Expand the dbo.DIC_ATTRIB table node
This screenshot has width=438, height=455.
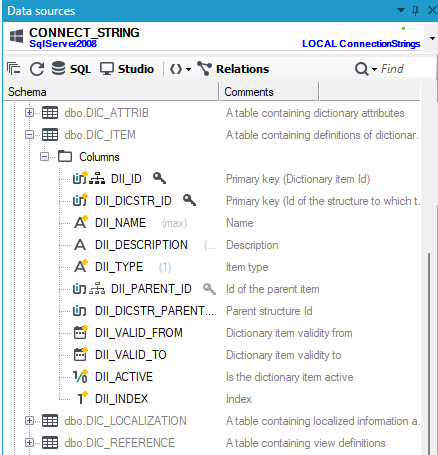point(29,113)
